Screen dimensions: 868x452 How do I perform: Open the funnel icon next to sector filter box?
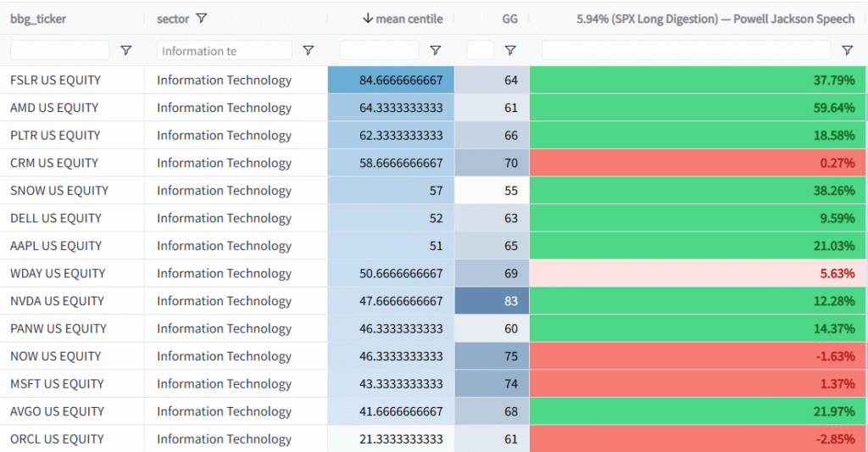pos(309,51)
